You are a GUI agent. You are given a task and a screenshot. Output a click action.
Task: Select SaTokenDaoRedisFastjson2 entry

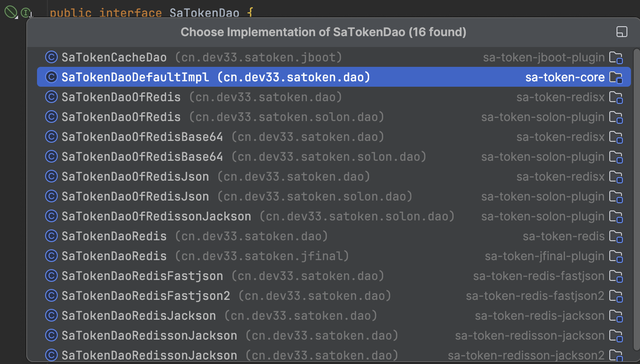334,295
